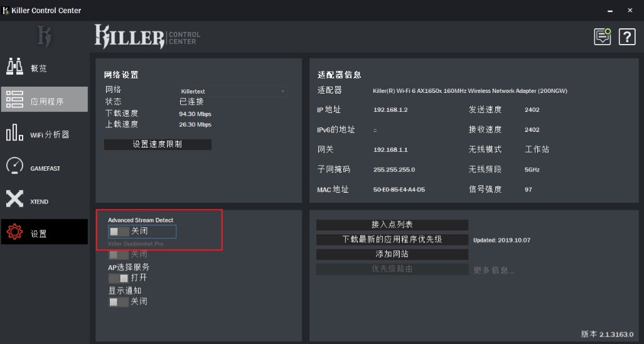The width and height of the screenshot is (644, 344).
Task: Select the 应用程序 list icon
Action: [15, 99]
